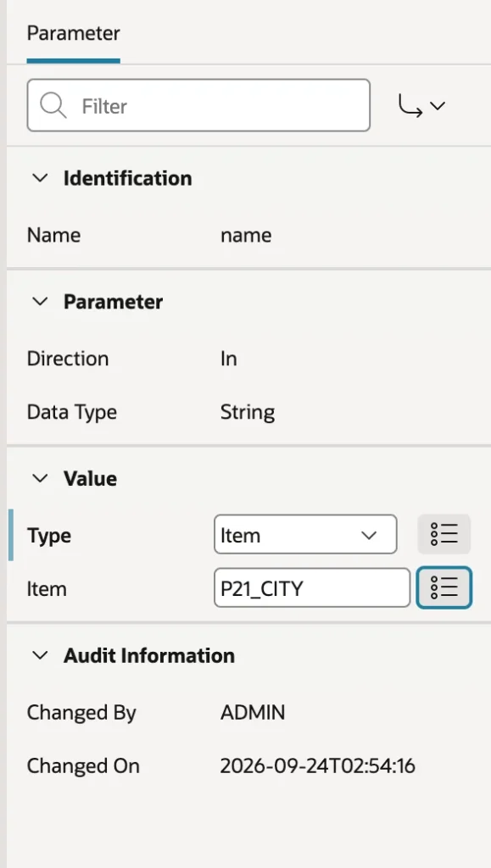Viewport: 491px width, 868px height.
Task: Switch to the Parameter tab
Action: click(73, 34)
